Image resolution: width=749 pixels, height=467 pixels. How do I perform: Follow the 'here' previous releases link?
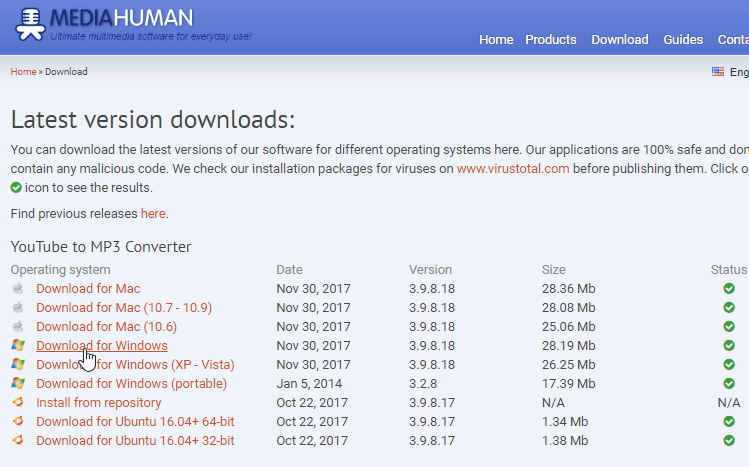click(x=153, y=213)
